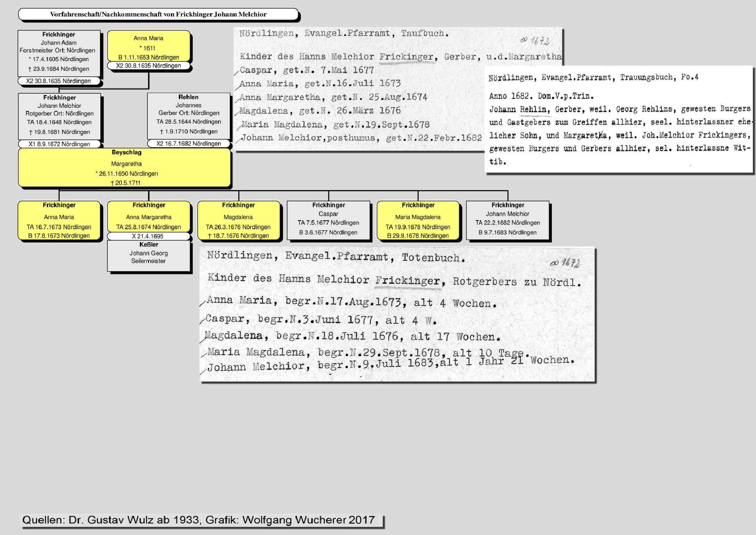Click marriage label X2 30.8.1635 under Johann Adam
The image size is (756, 535).
tap(59, 81)
